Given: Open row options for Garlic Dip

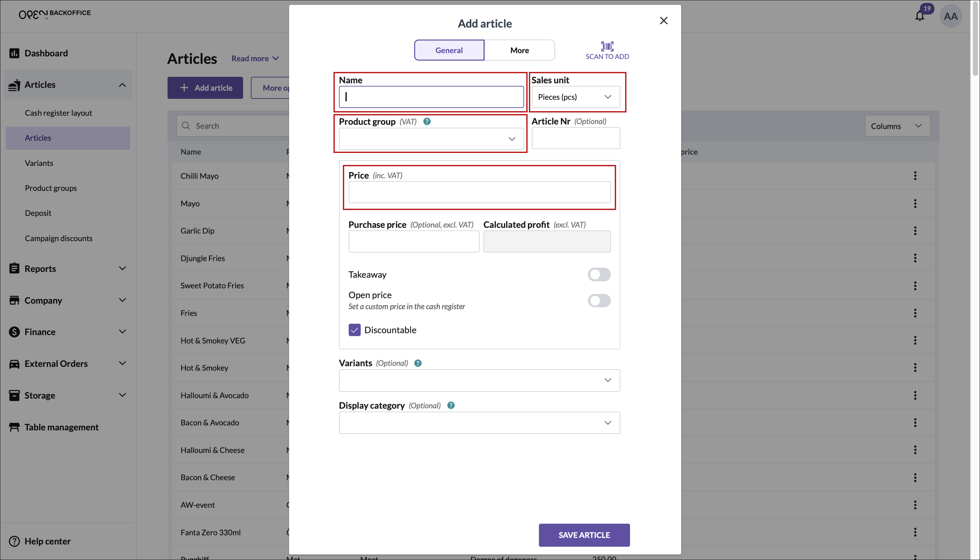Looking at the screenshot, I should (915, 231).
